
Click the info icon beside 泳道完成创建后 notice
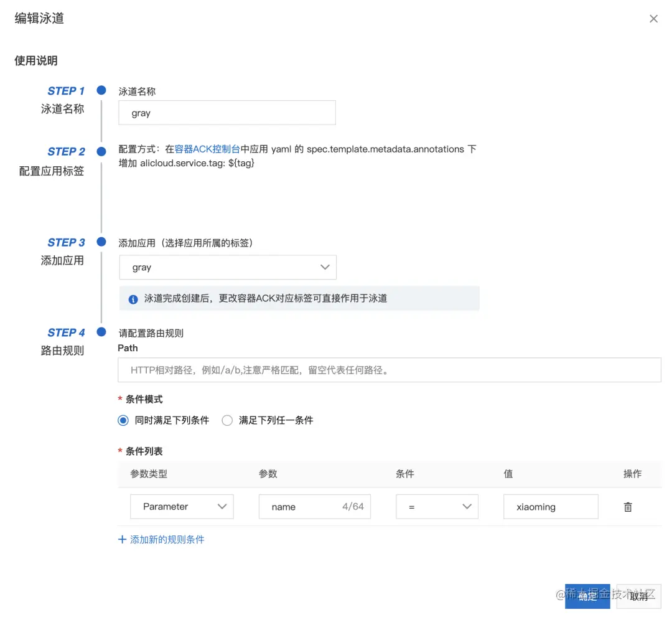coord(133,299)
